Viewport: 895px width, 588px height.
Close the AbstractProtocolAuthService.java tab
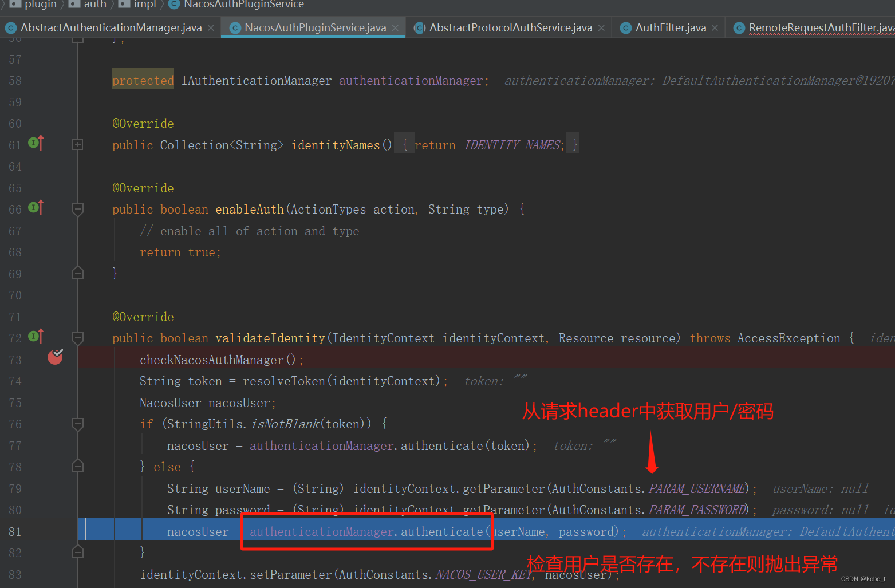tap(601, 28)
